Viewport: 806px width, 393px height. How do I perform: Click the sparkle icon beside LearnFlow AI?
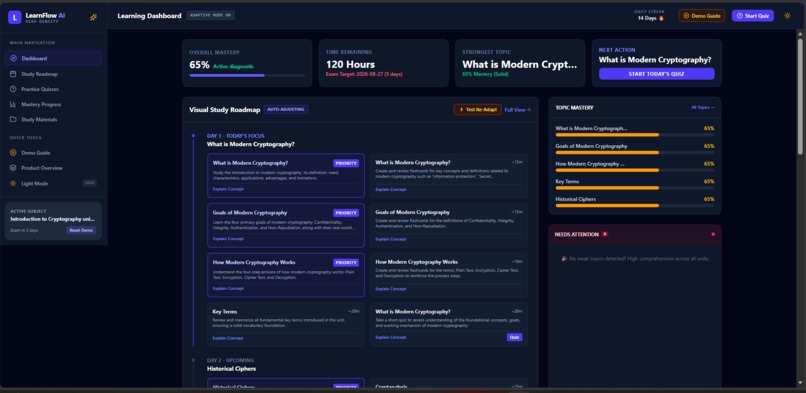(93, 17)
